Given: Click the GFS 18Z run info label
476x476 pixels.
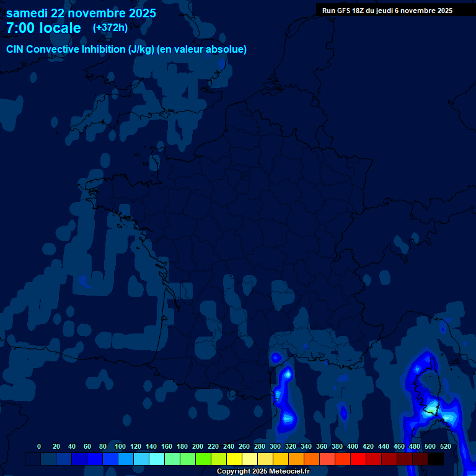Looking at the screenshot, I should tap(387, 11).
